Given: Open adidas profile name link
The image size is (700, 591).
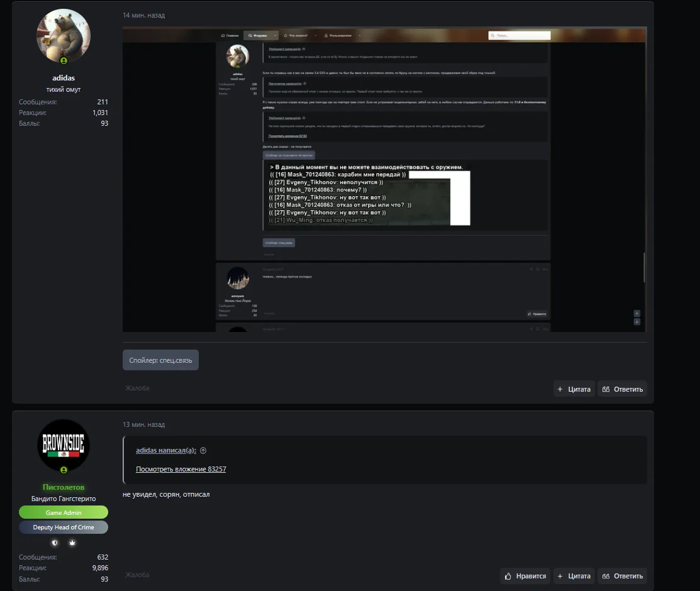Looking at the screenshot, I should click(64, 78).
